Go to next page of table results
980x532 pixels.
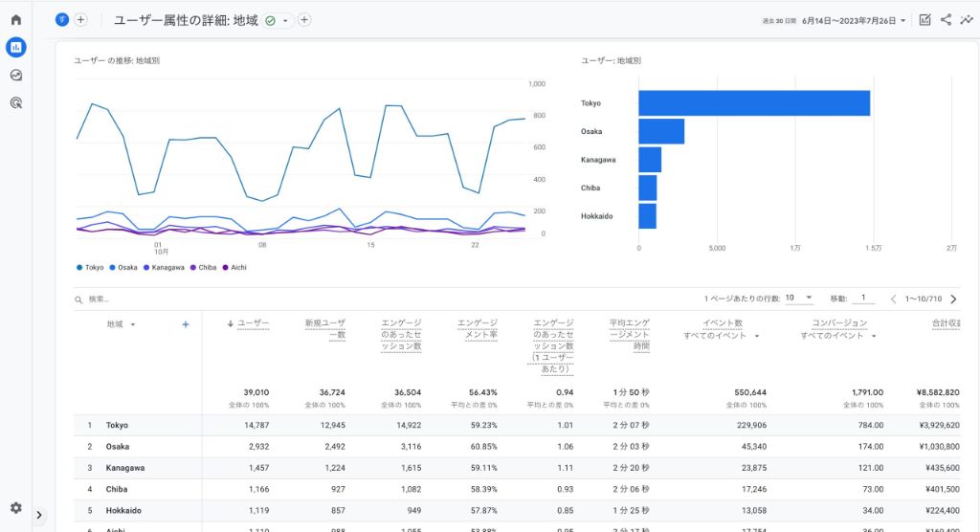click(952, 299)
